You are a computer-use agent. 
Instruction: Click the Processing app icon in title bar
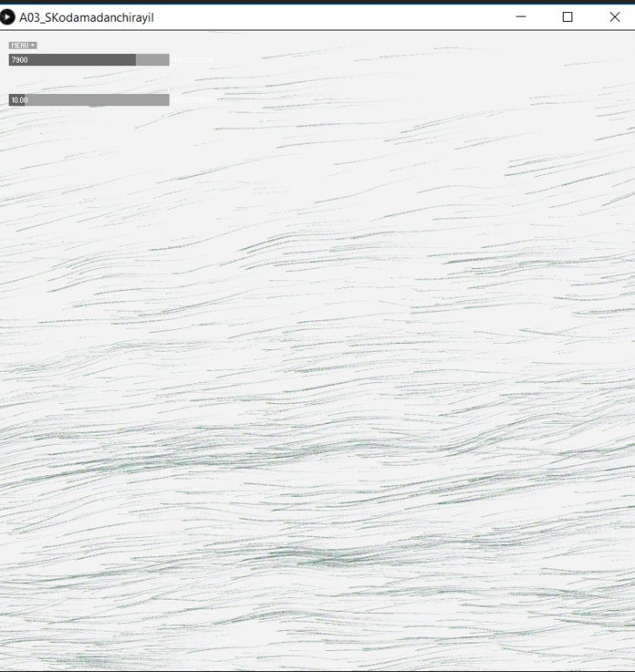point(9,17)
